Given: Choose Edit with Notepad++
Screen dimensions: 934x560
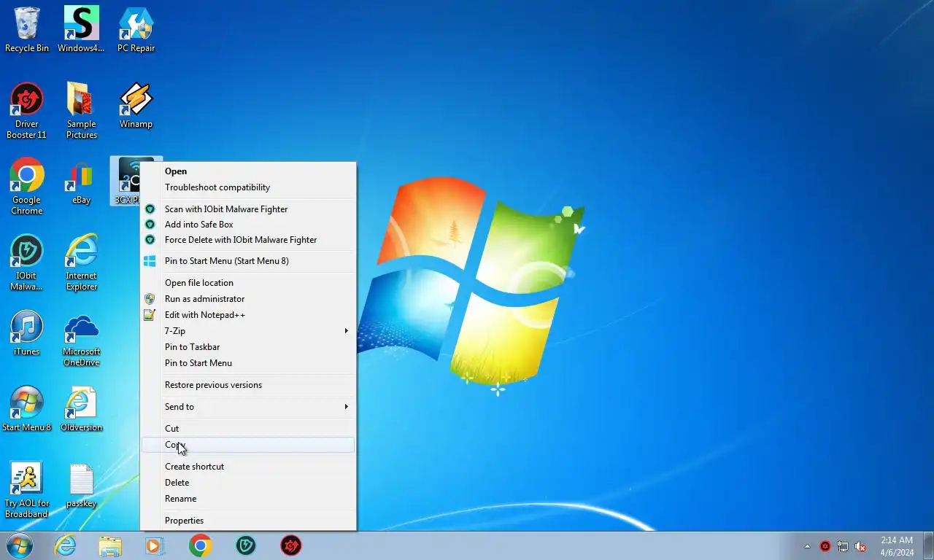Looking at the screenshot, I should pyautogui.click(x=248, y=315).
